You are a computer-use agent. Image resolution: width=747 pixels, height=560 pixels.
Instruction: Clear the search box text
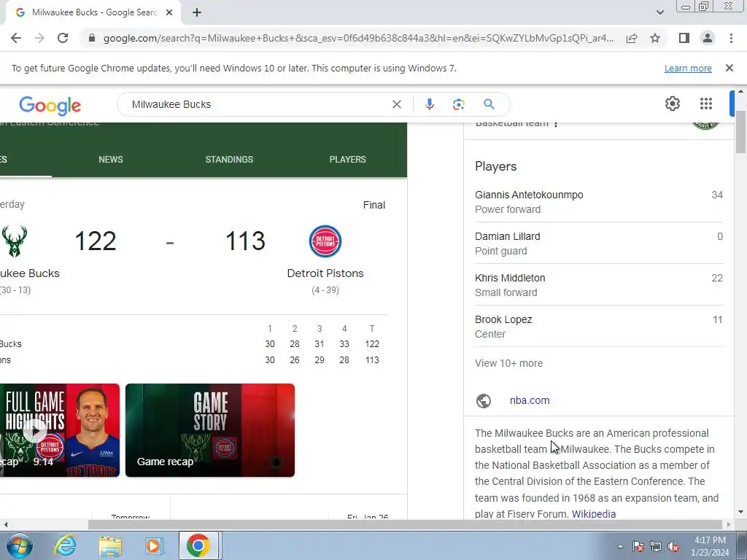[x=396, y=104]
